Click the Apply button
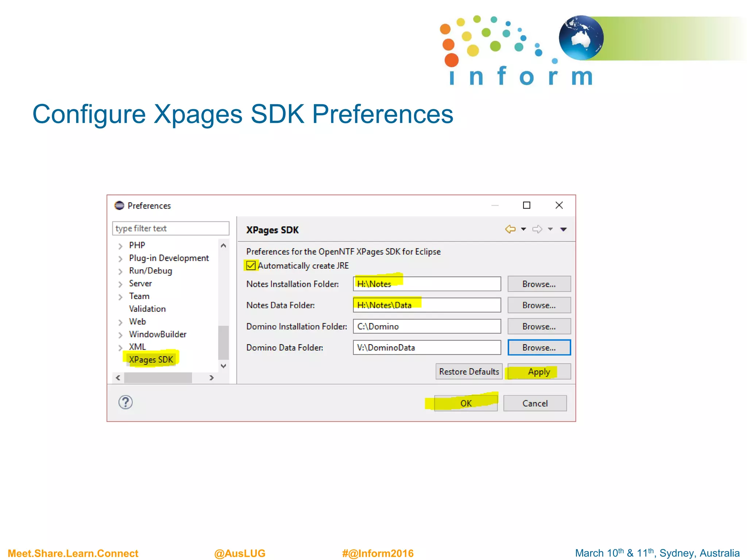 (x=539, y=372)
